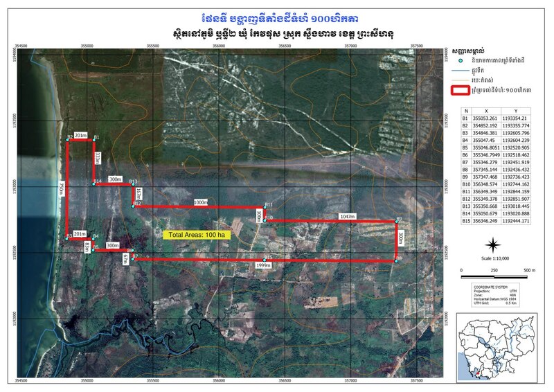Click table cell '355349.378'
This screenshot has width=554, height=392.
[x=487, y=199]
